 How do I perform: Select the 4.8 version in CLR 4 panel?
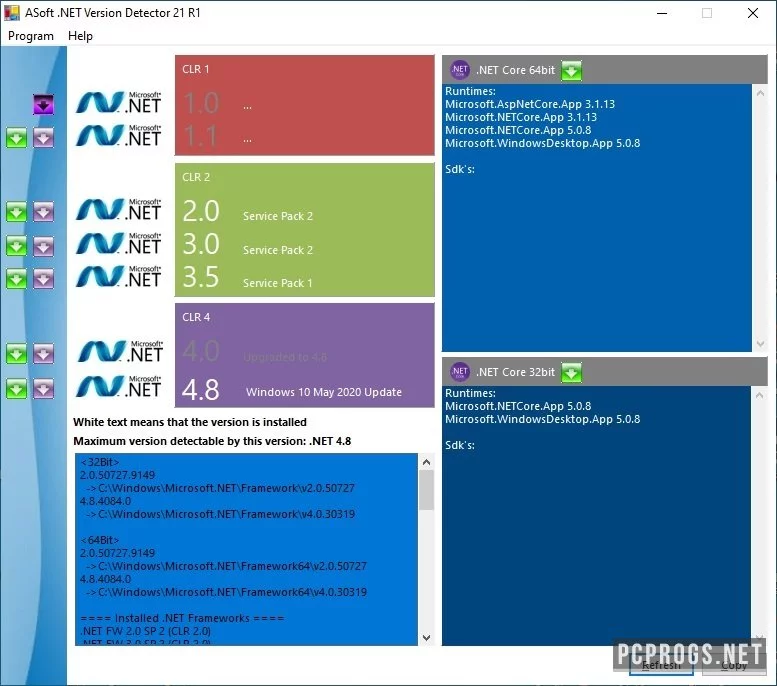tap(201, 390)
